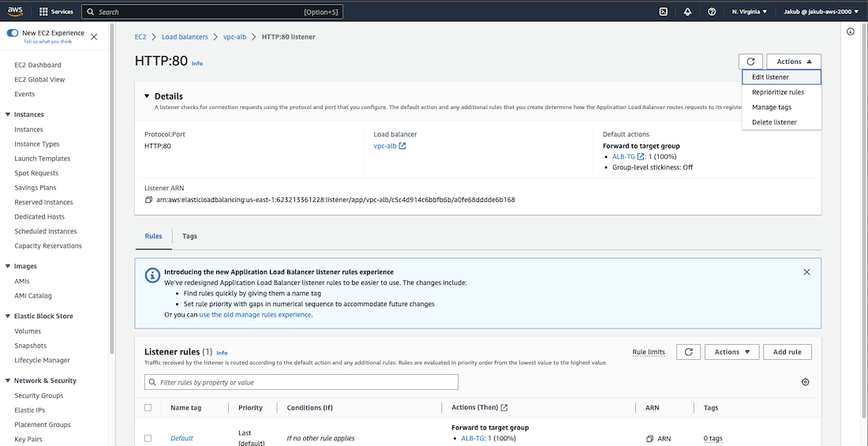Switch to the Tags tab

click(189, 236)
